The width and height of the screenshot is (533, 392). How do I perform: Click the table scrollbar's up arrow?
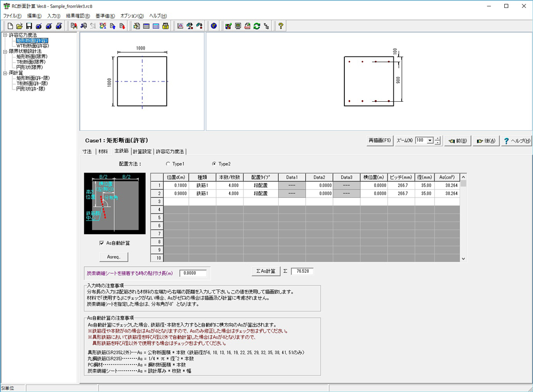[x=463, y=177]
